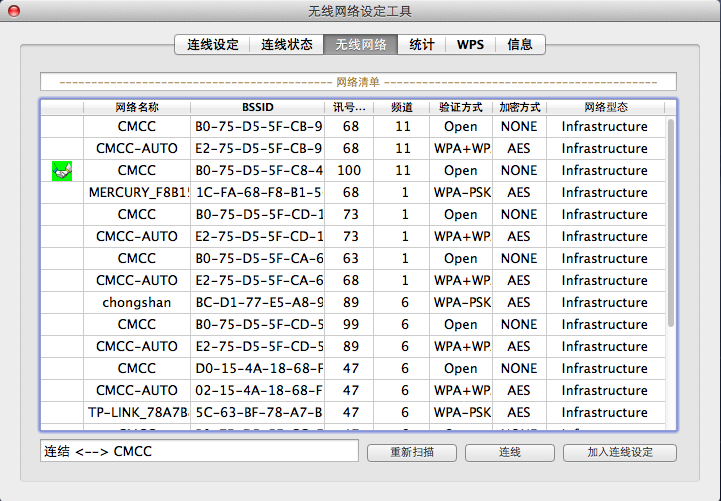
Task: Sort by BSSID column header
Action: [x=258, y=108]
